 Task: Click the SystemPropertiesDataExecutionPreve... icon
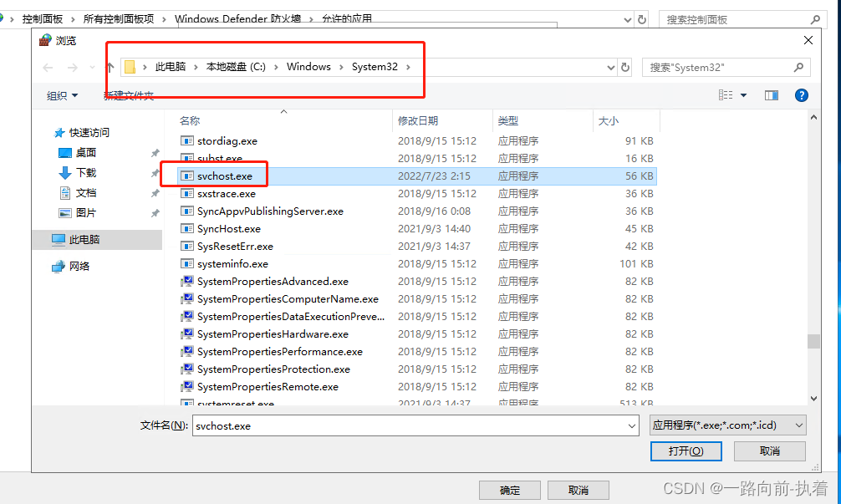click(186, 316)
